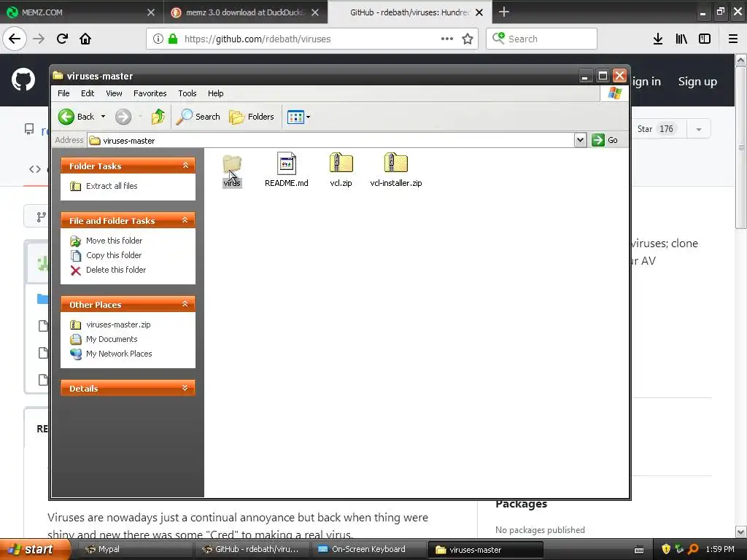747x560 pixels.
Task: Open the Views dropdown in Explorer toolbar
Action: 298,117
